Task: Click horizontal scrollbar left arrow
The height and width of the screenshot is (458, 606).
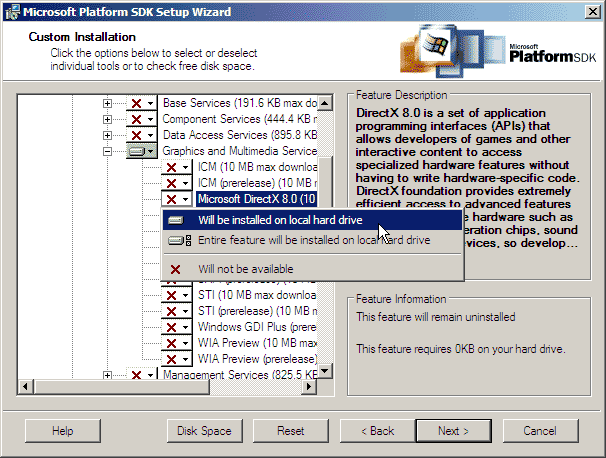Action: tap(25, 386)
